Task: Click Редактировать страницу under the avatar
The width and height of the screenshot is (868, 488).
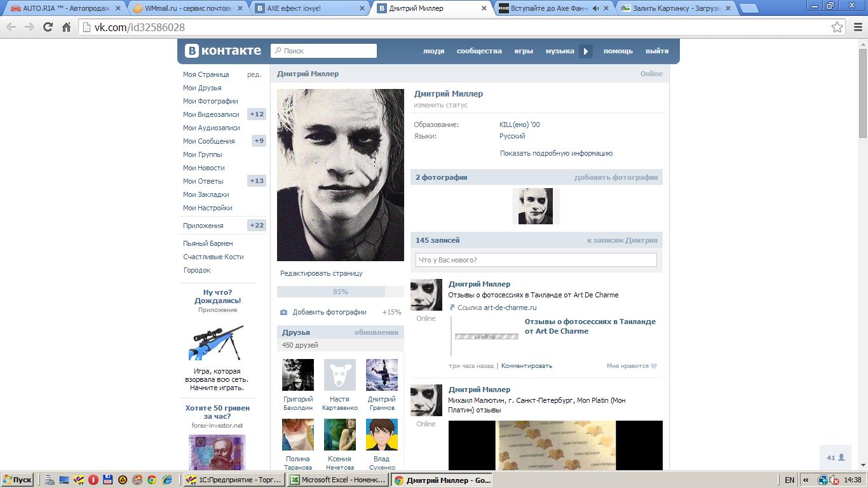Action: 322,273
